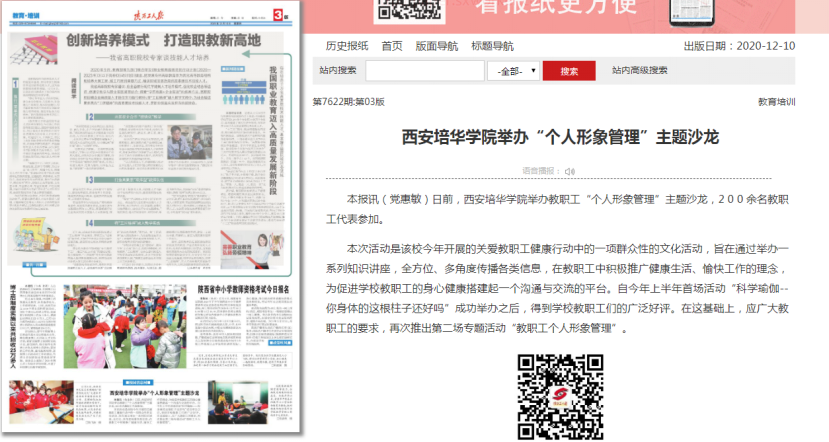This screenshot has width=829, height=442.
Task: Click headline 创新培养模式 打造职教新高地 on newspaper page
Action: tap(163, 41)
